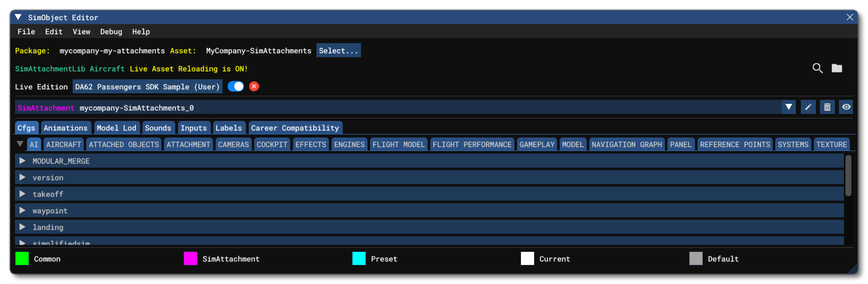The width and height of the screenshot is (868, 284).
Task: Switch to the Animations tab
Action: 65,128
